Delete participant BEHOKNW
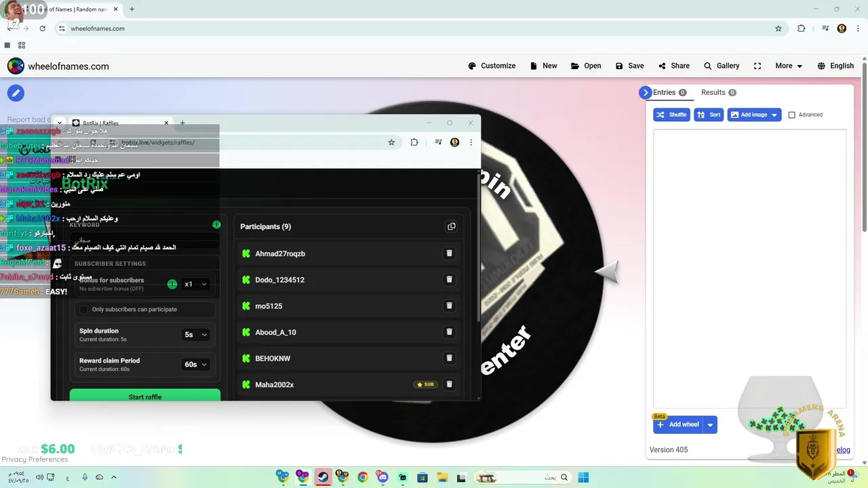868x488 pixels. (449, 358)
